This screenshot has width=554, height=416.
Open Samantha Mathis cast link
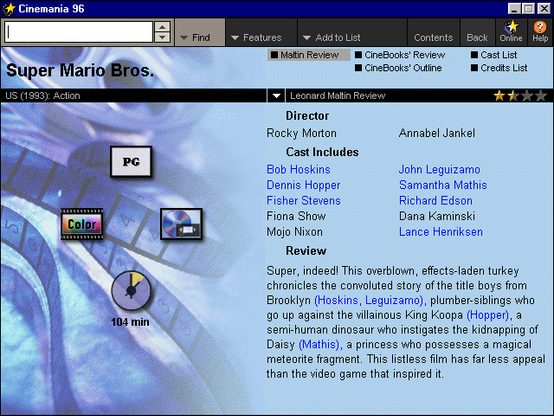(443, 185)
